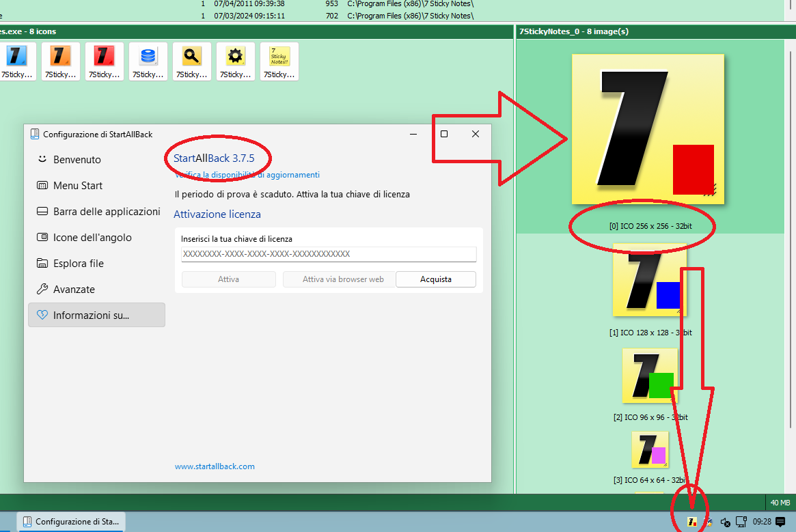Screen dimensions: 796x532
Task: Click the Attiva via browser web button
Action: click(339, 279)
